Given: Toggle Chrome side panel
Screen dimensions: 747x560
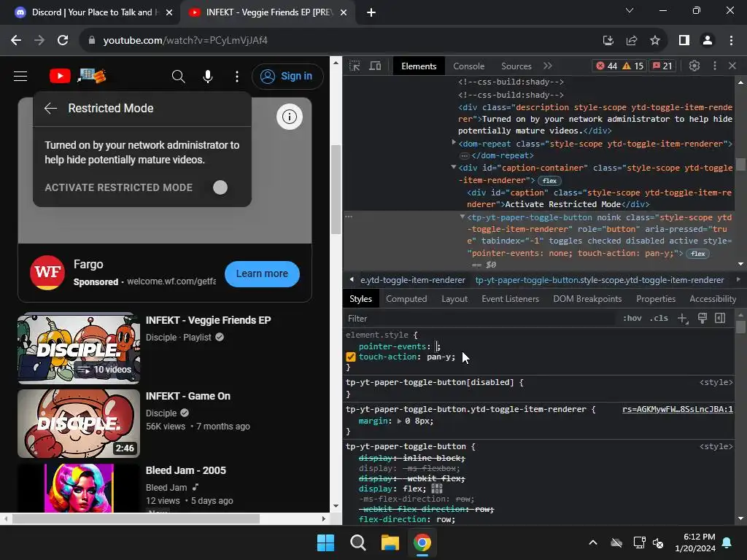Looking at the screenshot, I should [684, 41].
